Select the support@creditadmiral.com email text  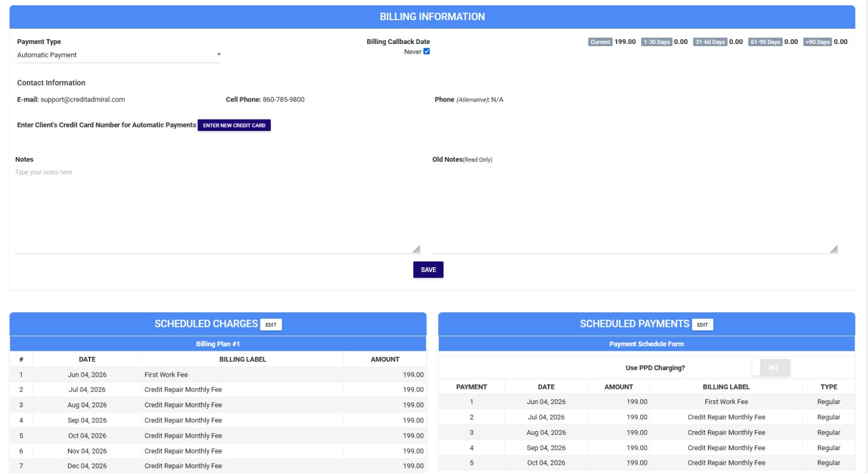(82, 99)
